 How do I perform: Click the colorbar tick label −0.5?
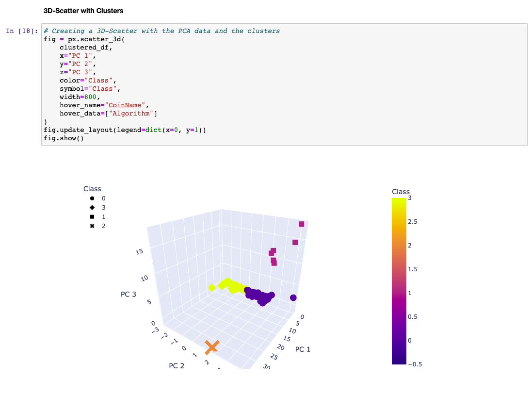[x=415, y=364]
